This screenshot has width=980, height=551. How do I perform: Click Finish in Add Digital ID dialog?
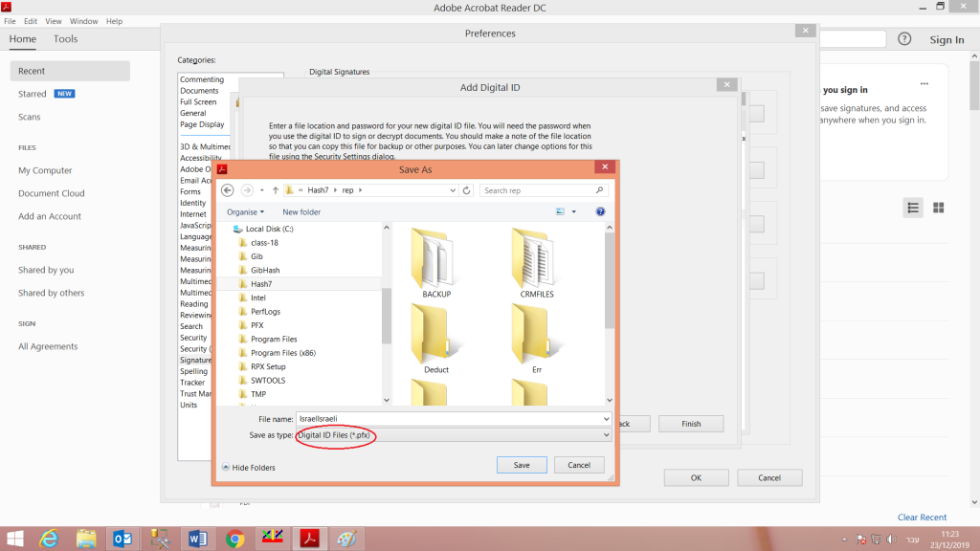point(691,424)
